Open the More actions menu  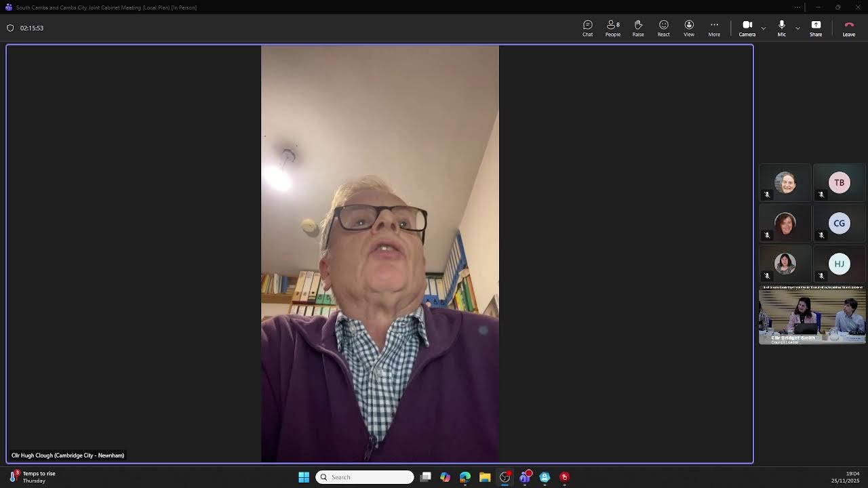pos(714,28)
